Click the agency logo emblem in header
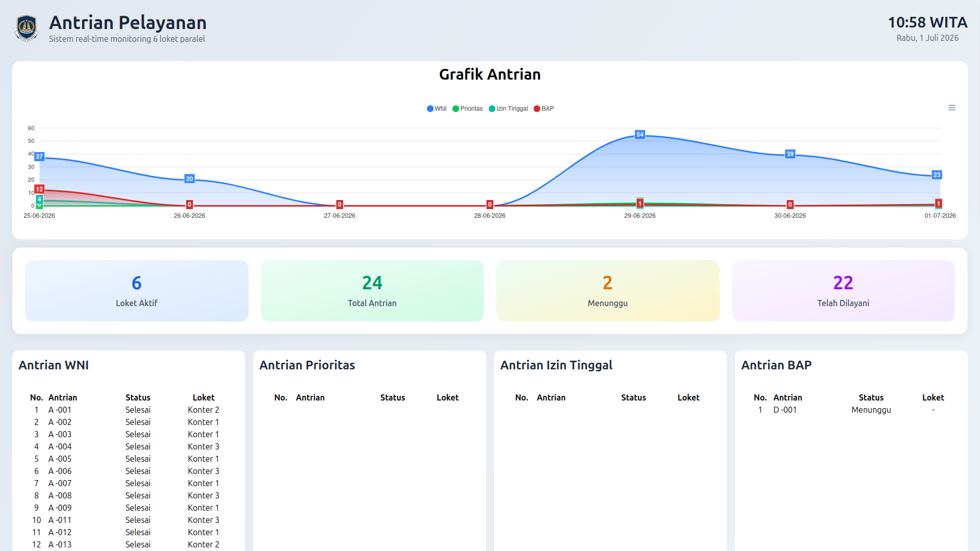 tap(27, 28)
